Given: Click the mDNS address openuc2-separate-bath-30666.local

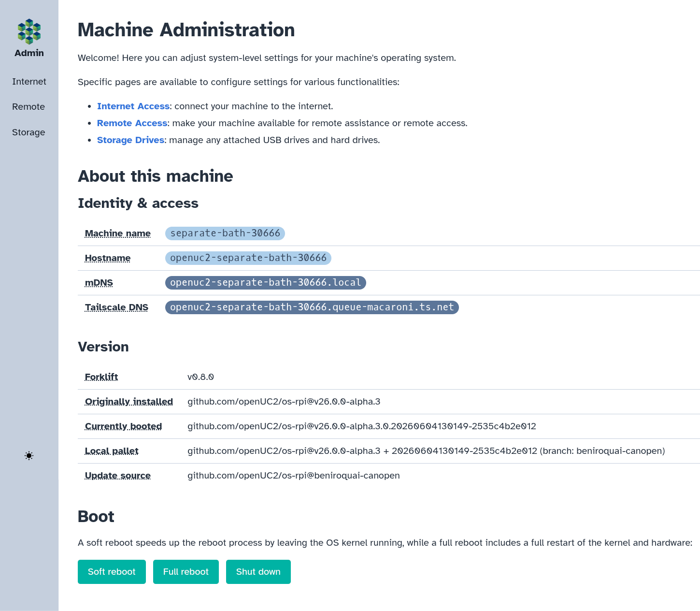Looking at the screenshot, I should [266, 283].
